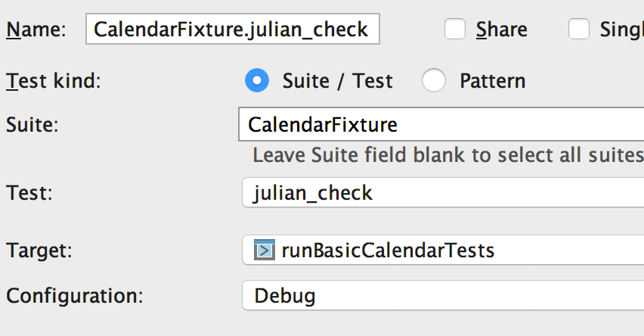The image size is (644, 336).
Task: Select the Suite / Test radio button
Action: point(257,80)
